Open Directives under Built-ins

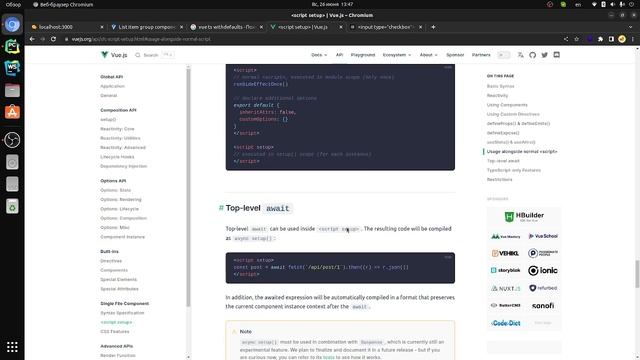pos(111,261)
